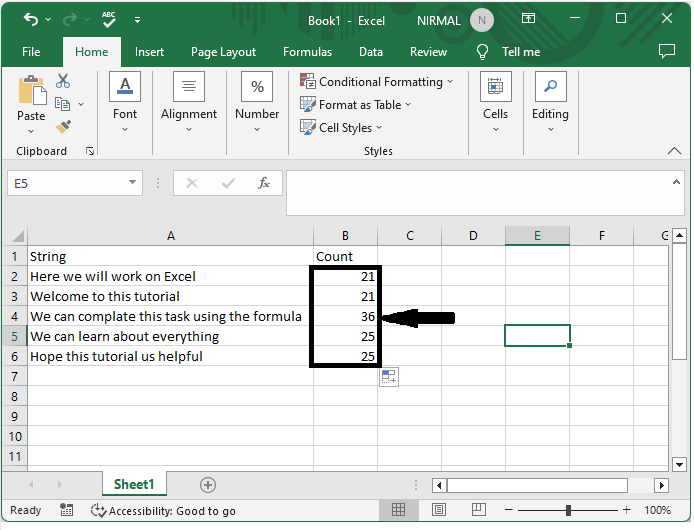Open the Data tab
694x530 pixels.
[370, 52]
